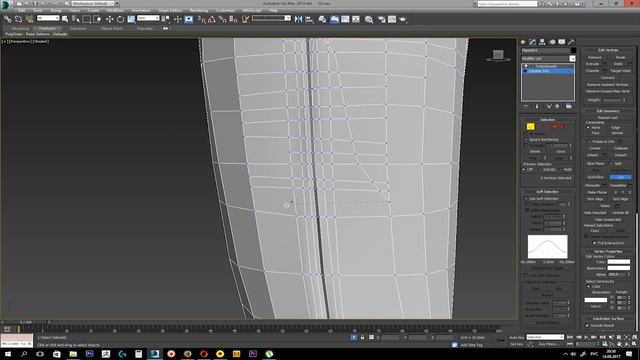Click the object color swatch by name

point(573,51)
